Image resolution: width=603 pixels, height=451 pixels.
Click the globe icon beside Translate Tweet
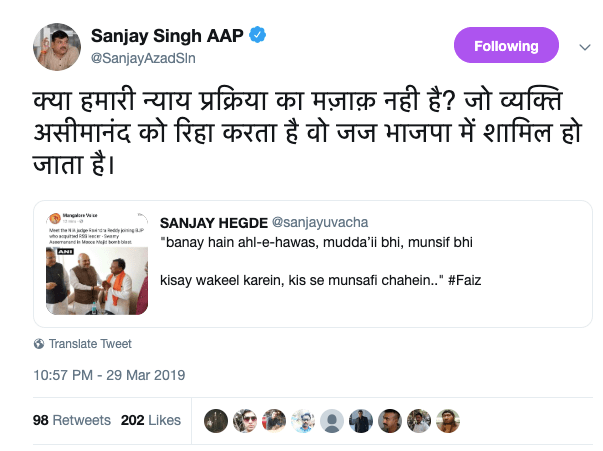click(x=39, y=344)
